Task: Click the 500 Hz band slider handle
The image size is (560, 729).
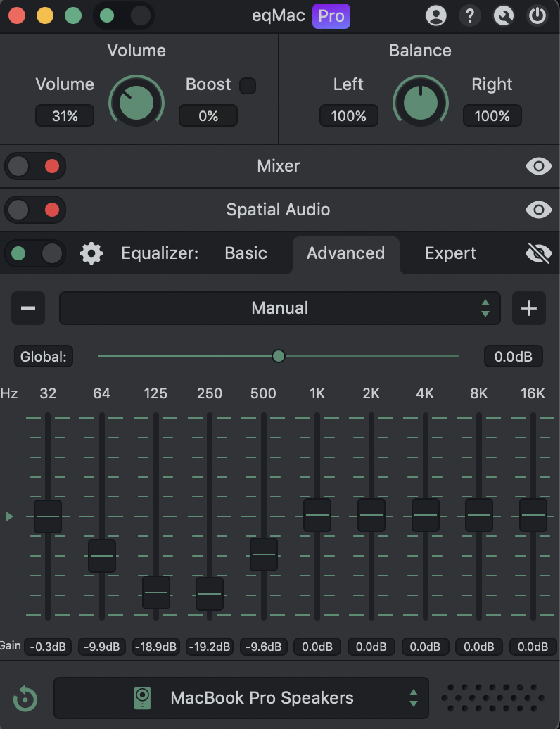Action: (264, 554)
